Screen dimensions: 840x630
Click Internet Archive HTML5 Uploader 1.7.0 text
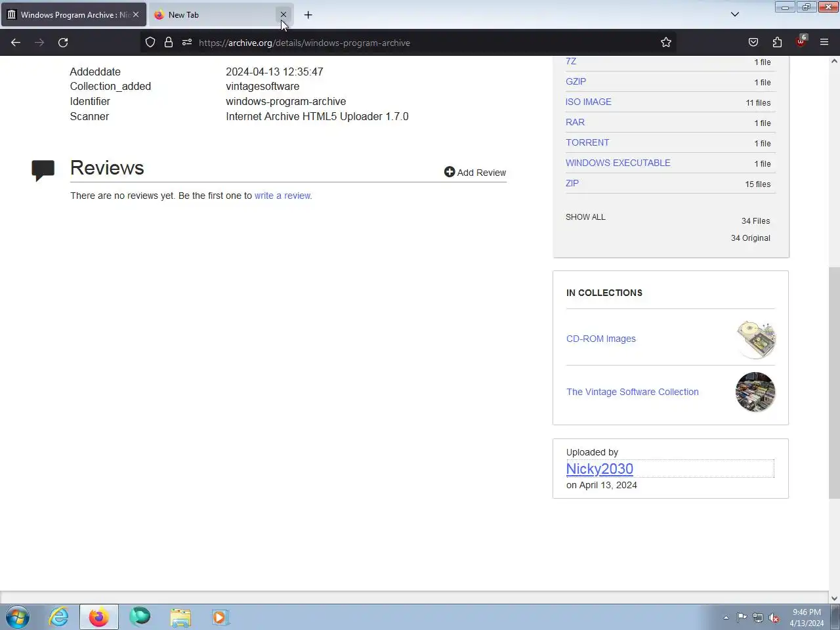click(317, 116)
